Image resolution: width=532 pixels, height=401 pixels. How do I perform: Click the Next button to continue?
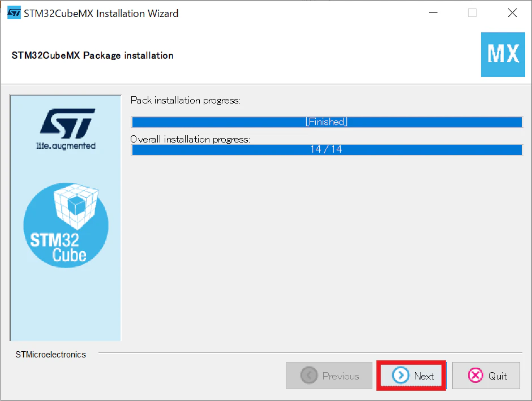pos(411,376)
